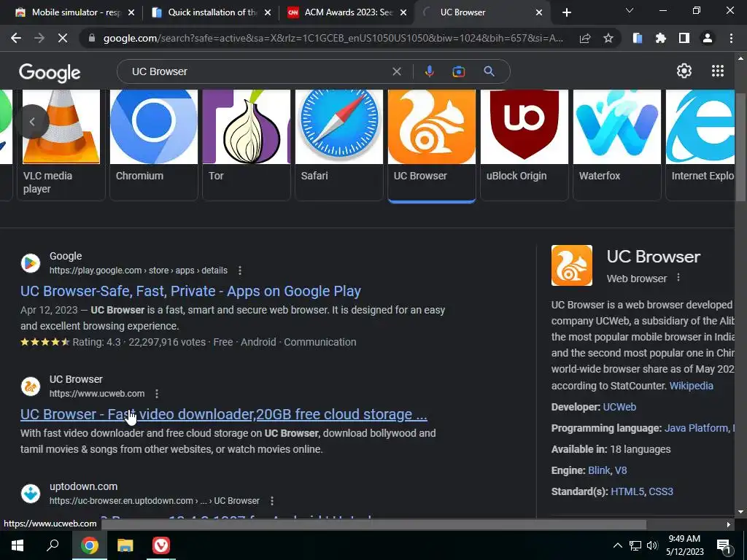Select the uBlock Origin card
The width and height of the screenshot is (747, 560).
[524, 145]
